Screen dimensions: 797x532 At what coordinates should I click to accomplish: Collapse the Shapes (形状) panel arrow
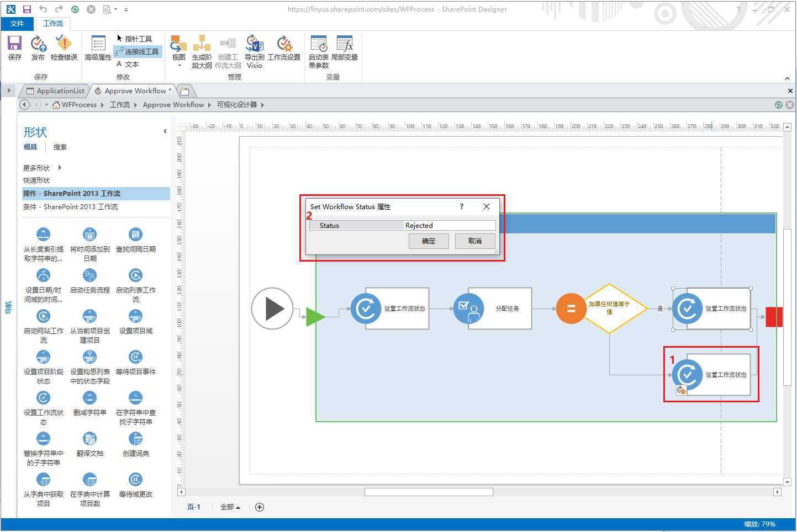pyautogui.click(x=165, y=131)
